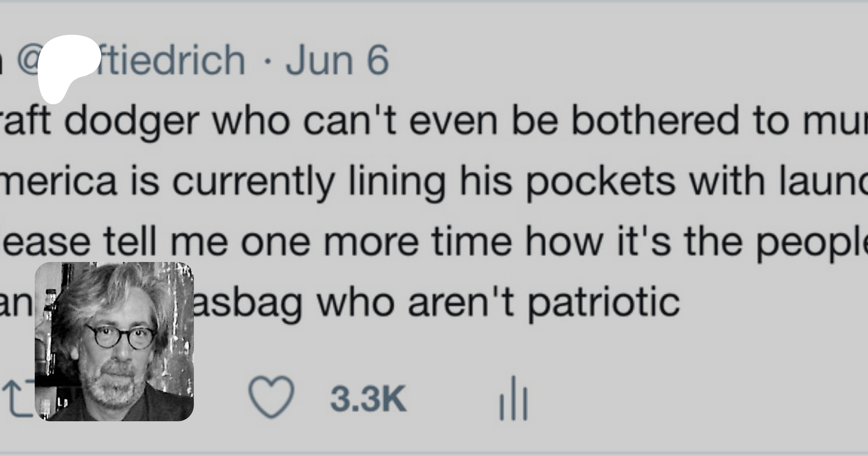Like the tweet with the heart icon

271,397
